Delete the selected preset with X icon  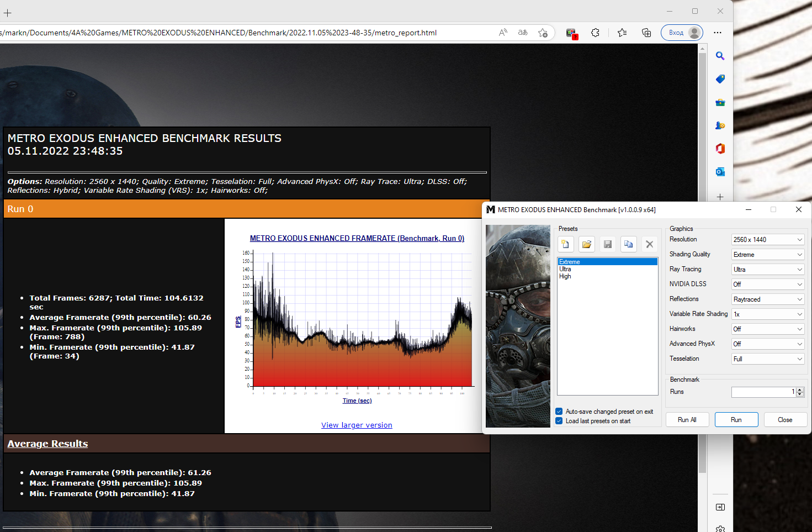(650, 244)
